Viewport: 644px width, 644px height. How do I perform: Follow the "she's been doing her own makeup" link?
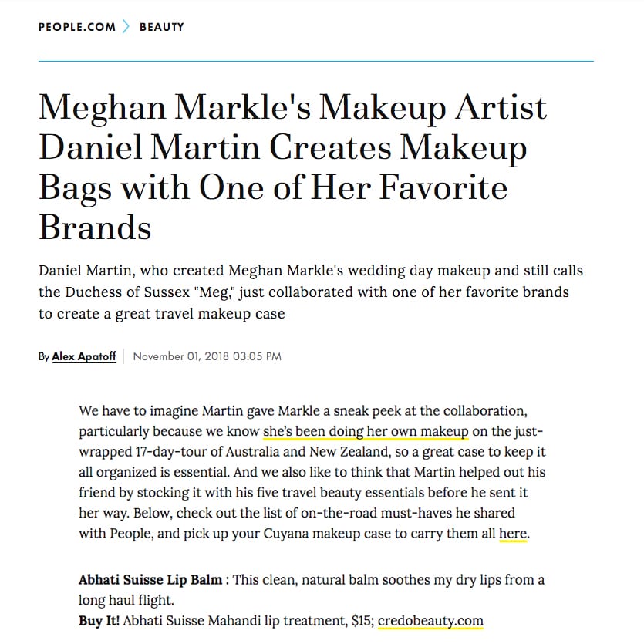point(366,431)
